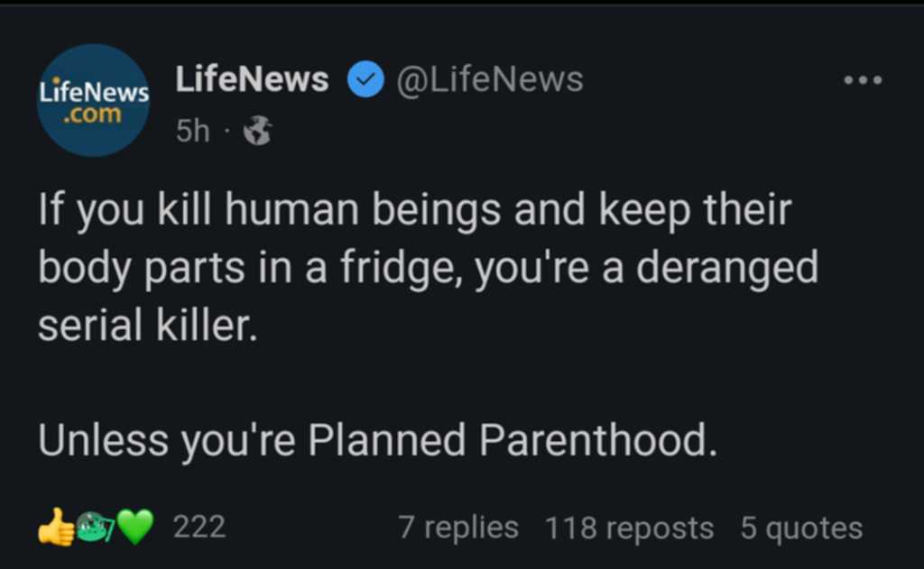The width and height of the screenshot is (924, 569).
Task: Click the word "deranged" in the post
Action: point(727,268)
